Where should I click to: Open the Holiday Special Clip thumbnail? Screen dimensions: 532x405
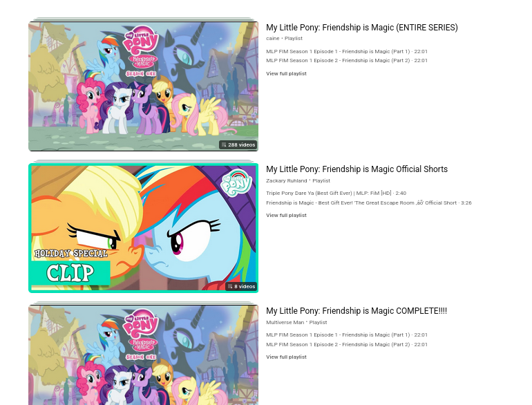(143, 228)
